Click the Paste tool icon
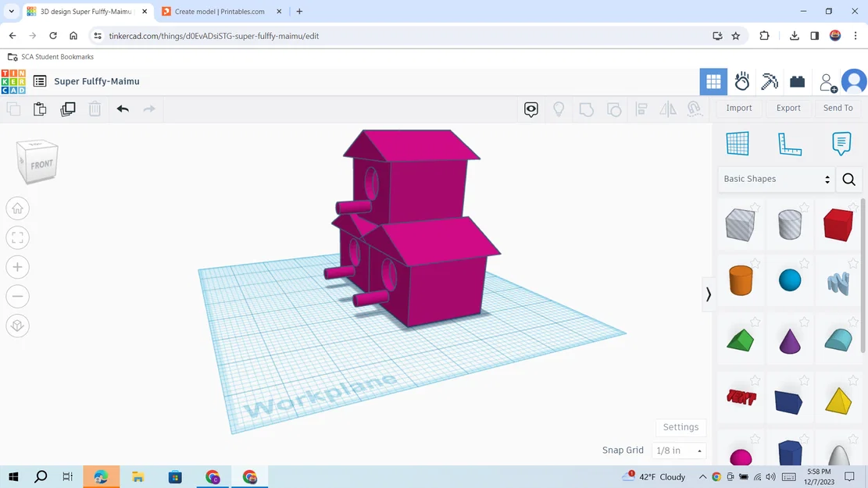This screenshot has width=868, height=488. (x=40, y=109)
